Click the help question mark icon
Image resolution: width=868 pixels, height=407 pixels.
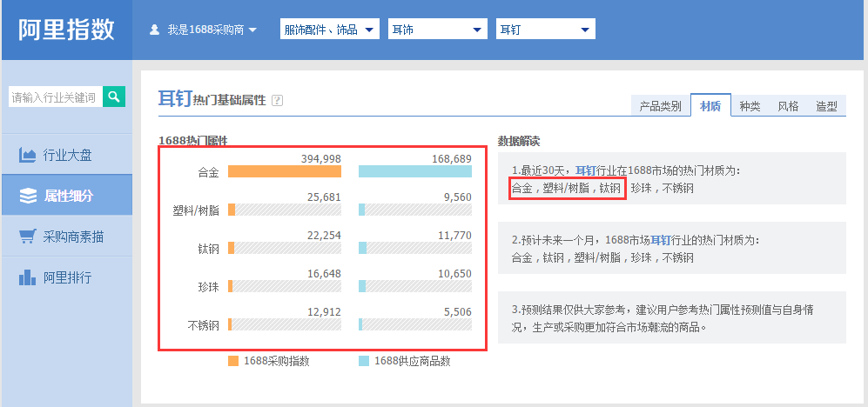pyautogui.click(x=277, y=101)
